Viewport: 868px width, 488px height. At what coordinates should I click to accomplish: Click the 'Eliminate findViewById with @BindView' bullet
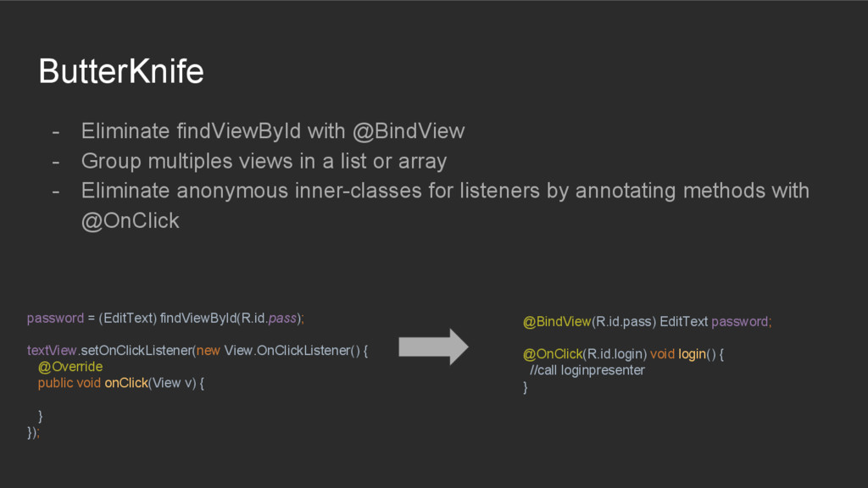[272, 131]
